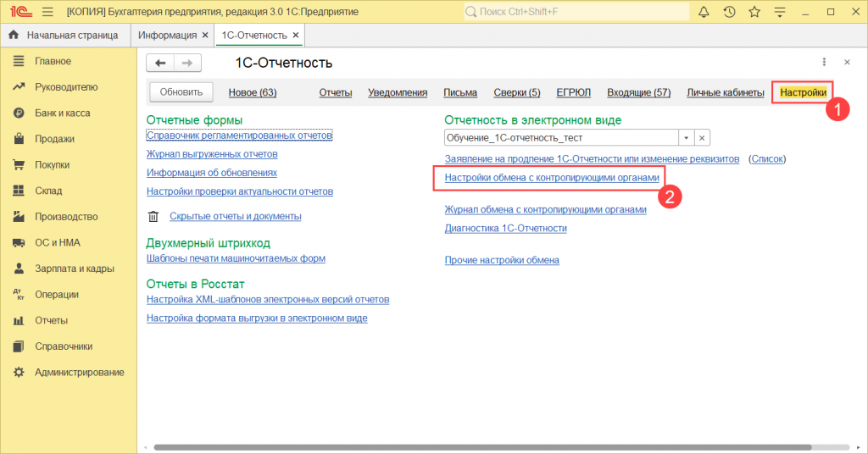
Task: Expand the organization dropdown arrow
Action: 686,138
